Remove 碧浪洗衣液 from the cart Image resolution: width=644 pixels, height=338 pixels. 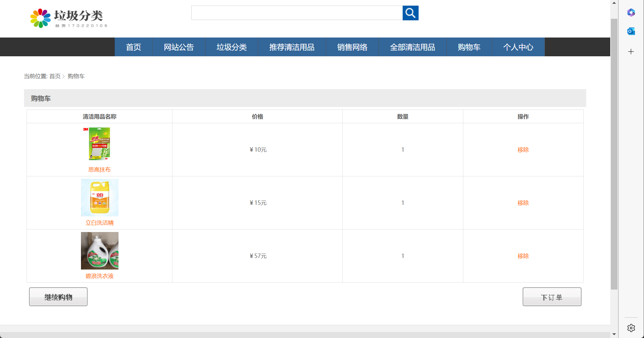point(523,256)
